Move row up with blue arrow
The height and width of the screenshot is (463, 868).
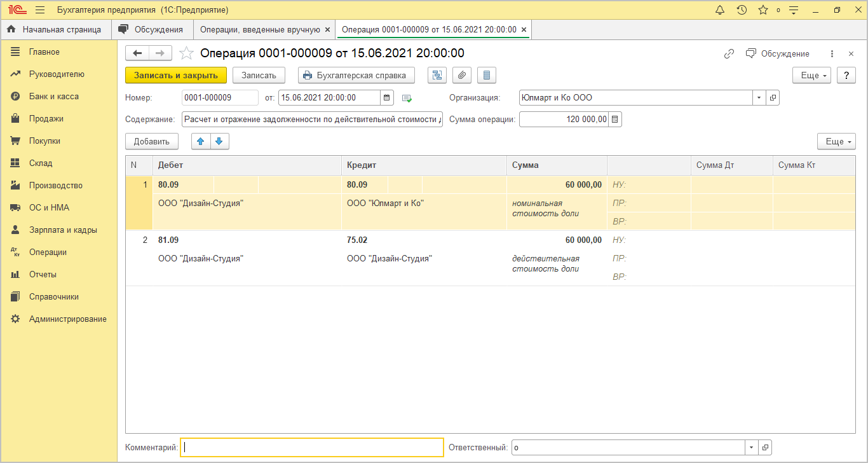click(x=201, y=142)
